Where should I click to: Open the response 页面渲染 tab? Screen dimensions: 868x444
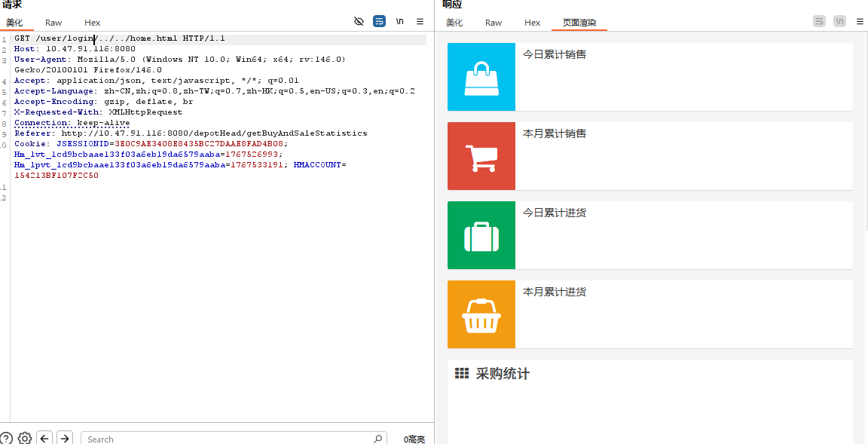[579, 23]
